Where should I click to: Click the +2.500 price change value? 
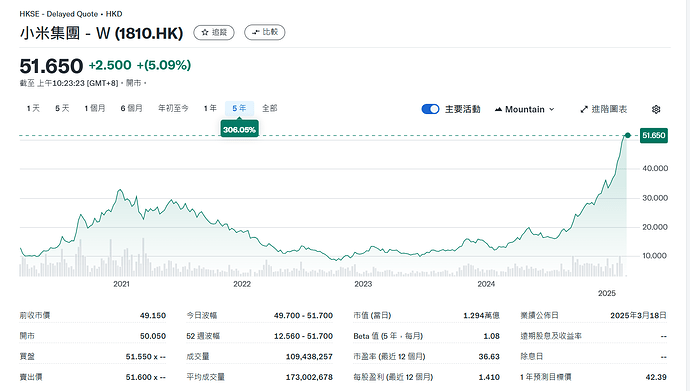coord(110,65)
